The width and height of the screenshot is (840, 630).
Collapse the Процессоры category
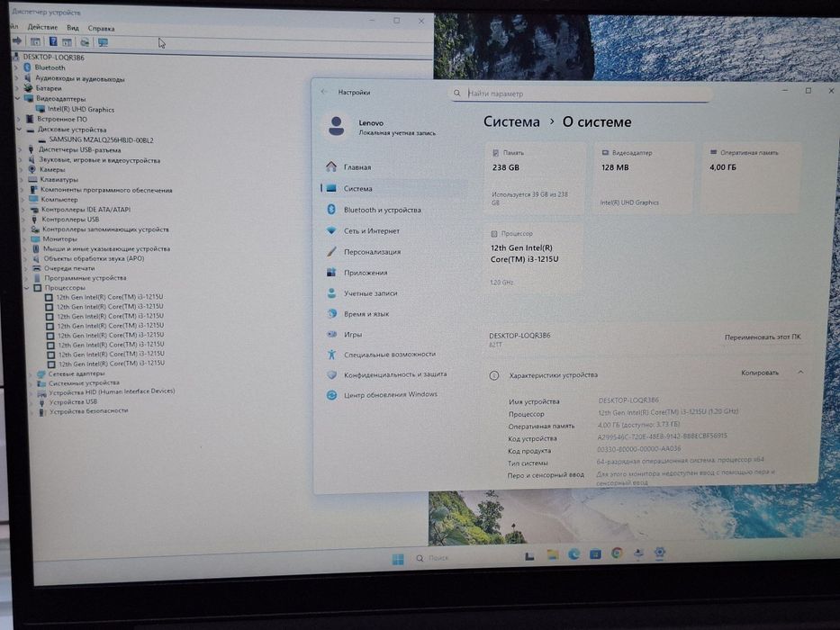pos(26,288)
